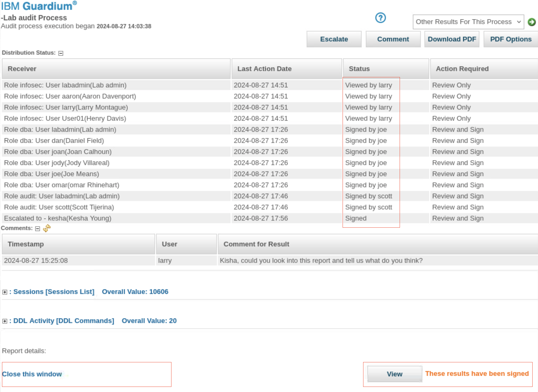
Task: Click 'Review and Sign' in kesha row
Action: 458,219
